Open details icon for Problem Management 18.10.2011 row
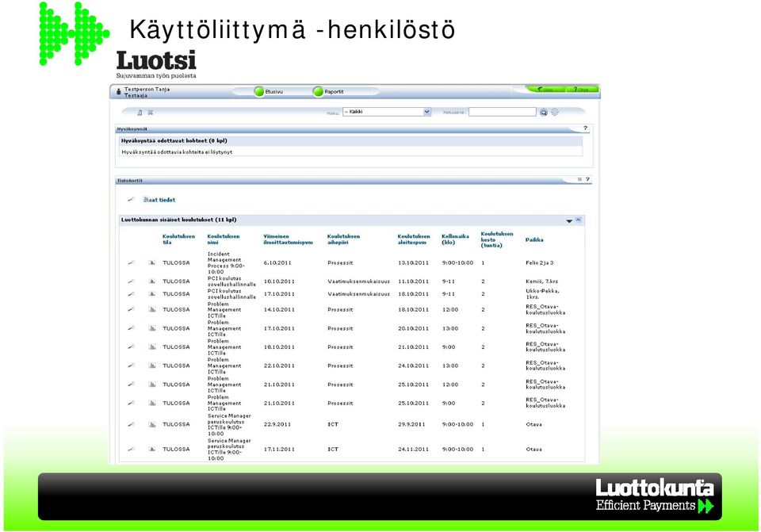Screen dimensions: 761x532 point(152,346)
